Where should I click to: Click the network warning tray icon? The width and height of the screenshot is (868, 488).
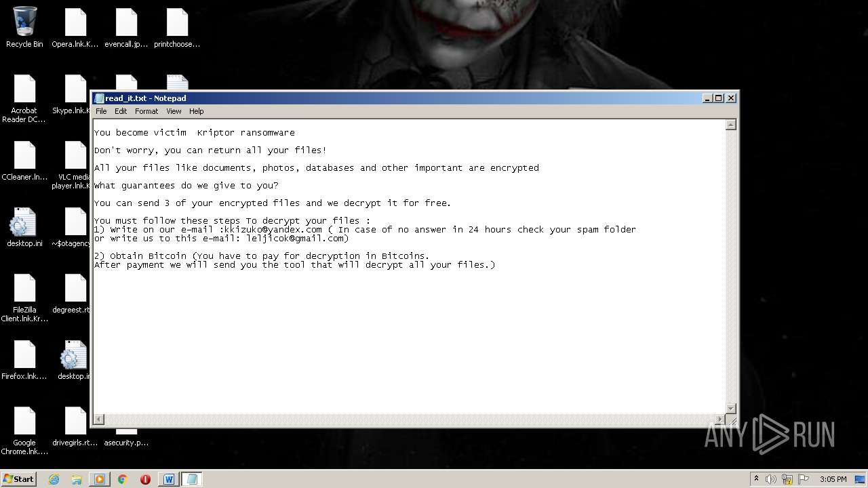tap(787, 479)
